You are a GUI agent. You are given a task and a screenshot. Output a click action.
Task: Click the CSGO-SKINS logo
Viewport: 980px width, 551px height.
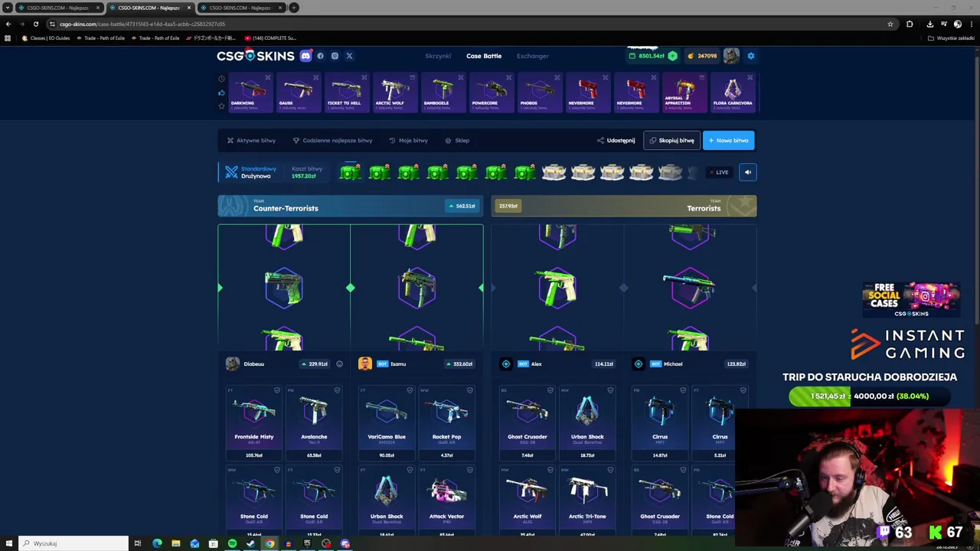pos(255,56)
